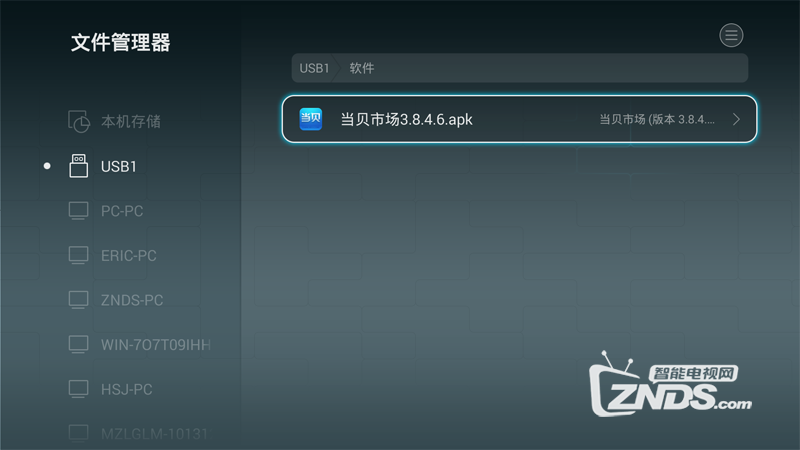Click the 当贝市场 app icon

point(311,119)
